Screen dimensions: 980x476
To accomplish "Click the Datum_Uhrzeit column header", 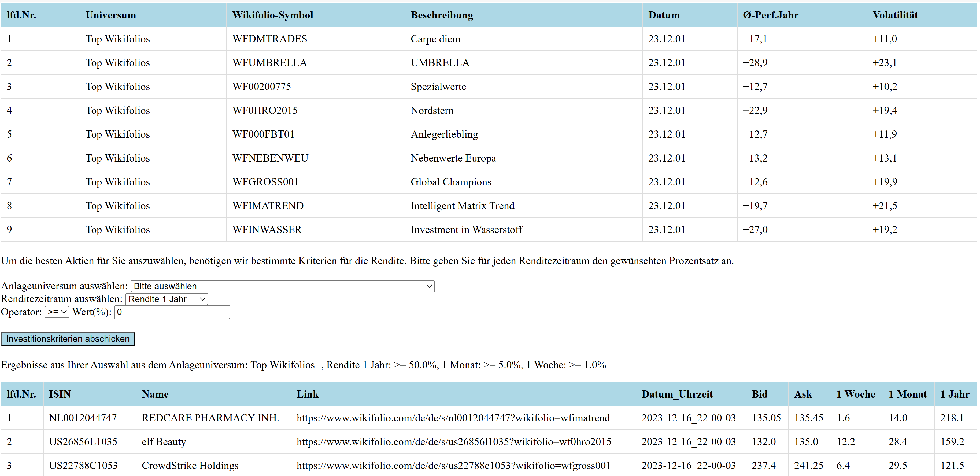I will (x=677, y=394).
